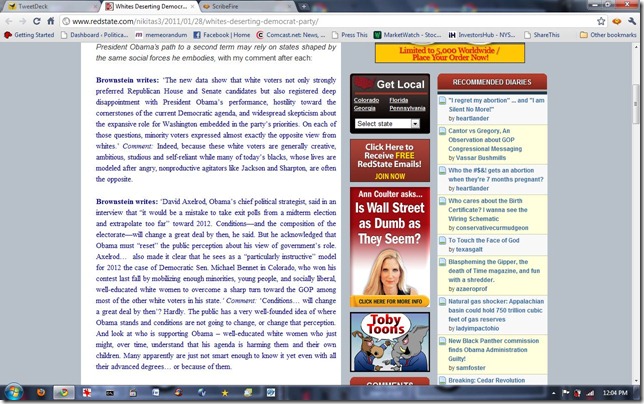Open author heartlander under 'I regret my abortion'
644x404 pixels.
(x=472, y=118)
